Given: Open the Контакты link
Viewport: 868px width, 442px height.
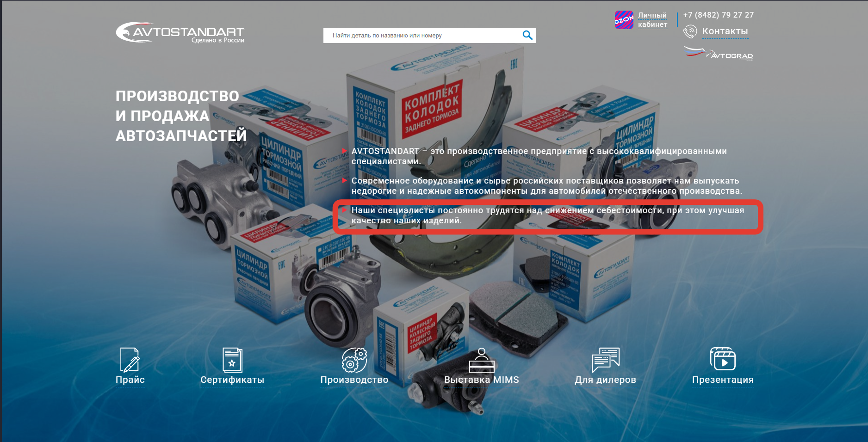Looking at the screenshot, I should pos(725,31).
